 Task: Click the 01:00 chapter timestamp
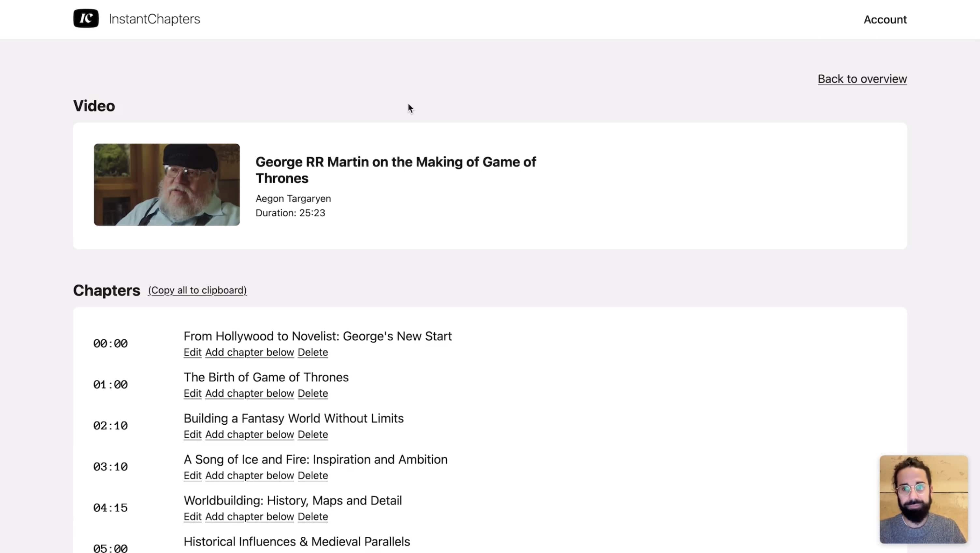point(110,385)
